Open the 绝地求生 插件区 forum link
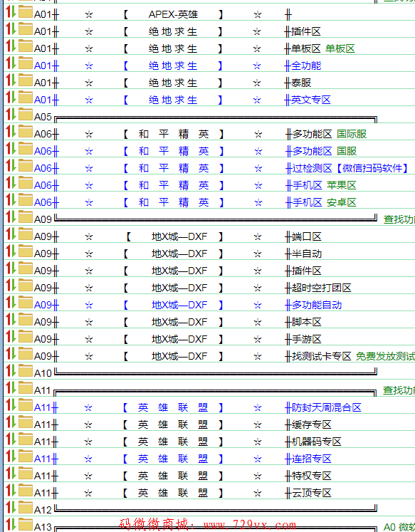The height and width of the screenshot is (532, 415). [x=178, y=31]
